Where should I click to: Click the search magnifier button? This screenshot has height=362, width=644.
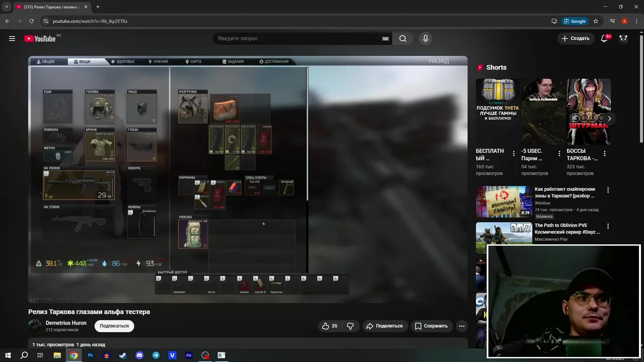coord(403,39)
